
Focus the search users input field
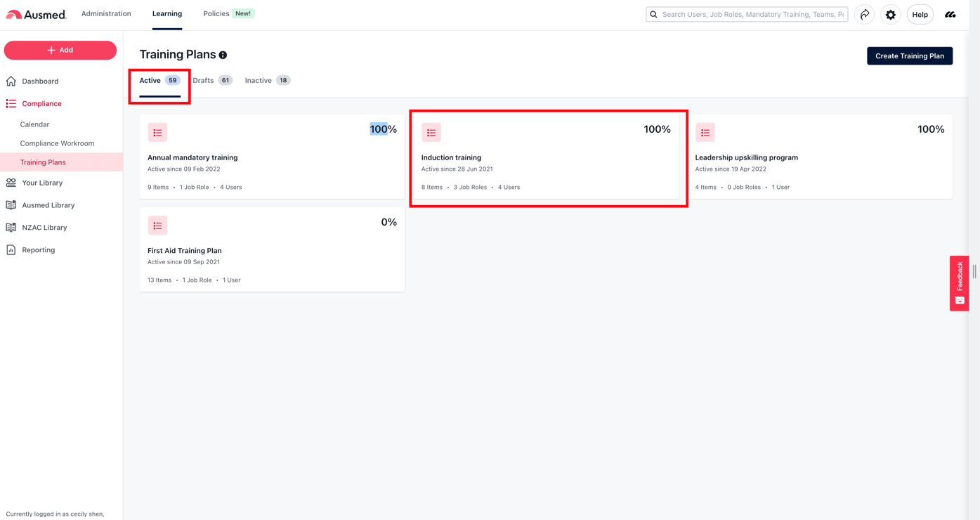click(752, 15)
